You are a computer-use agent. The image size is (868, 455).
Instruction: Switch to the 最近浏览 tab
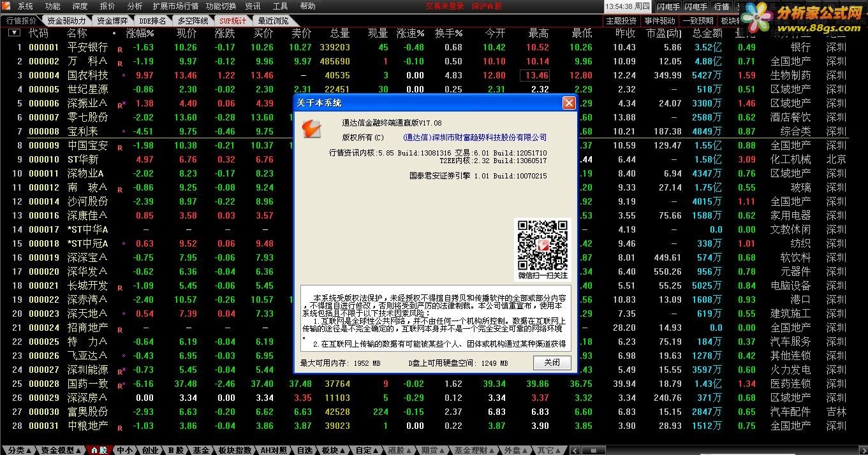tap(273, 20)
